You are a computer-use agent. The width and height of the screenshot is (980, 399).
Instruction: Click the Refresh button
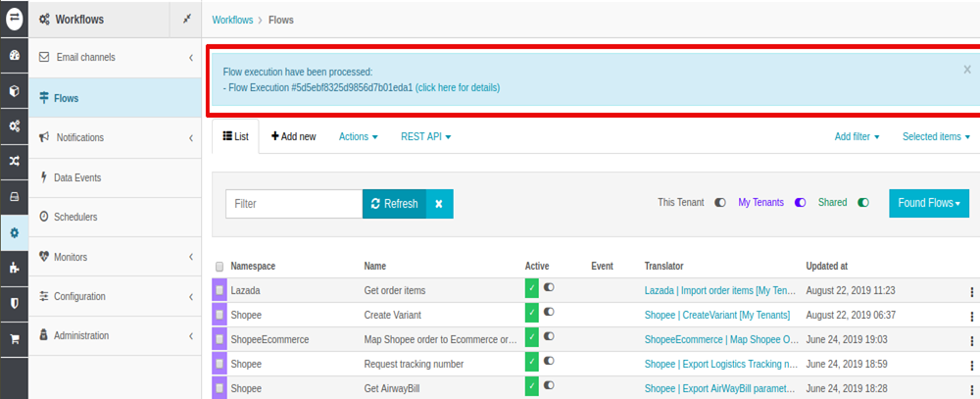coord(394,204)
